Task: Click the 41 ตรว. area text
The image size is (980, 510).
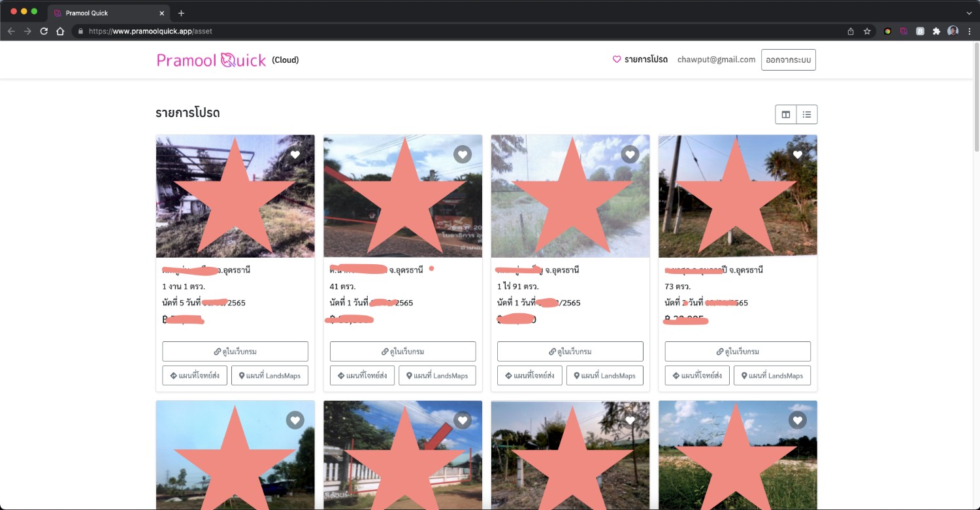Action: click(342, 286)
